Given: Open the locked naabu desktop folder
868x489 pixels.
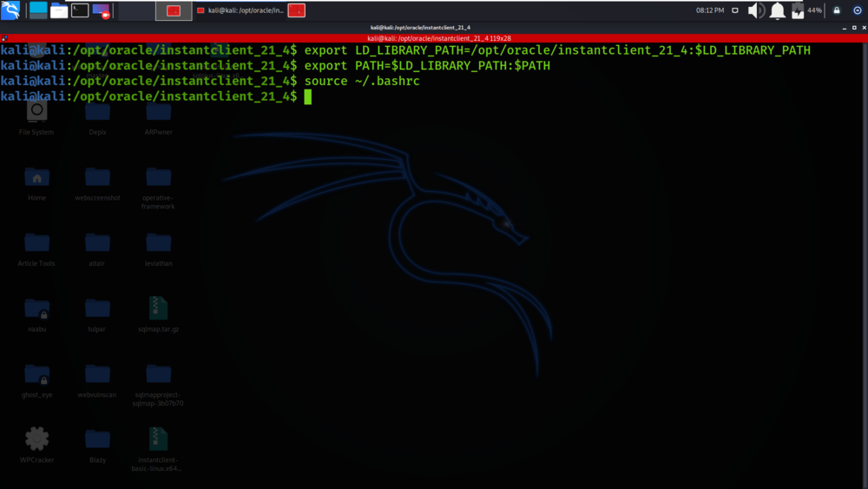Looking at the screenshot, I should [37, 315].
